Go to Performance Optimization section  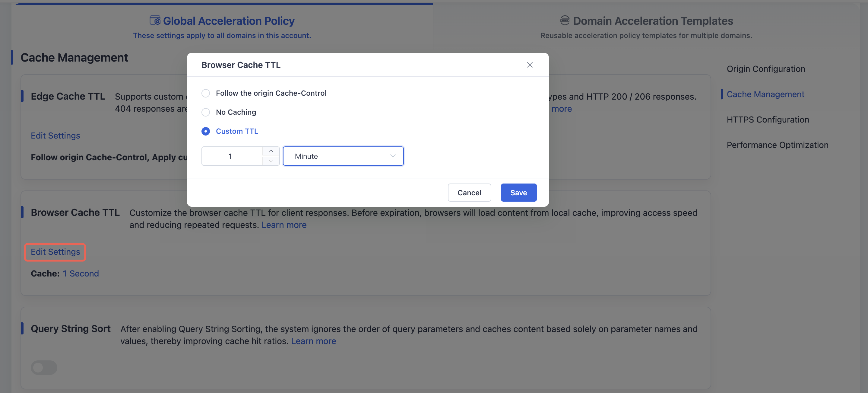click(x=777, y=145)
